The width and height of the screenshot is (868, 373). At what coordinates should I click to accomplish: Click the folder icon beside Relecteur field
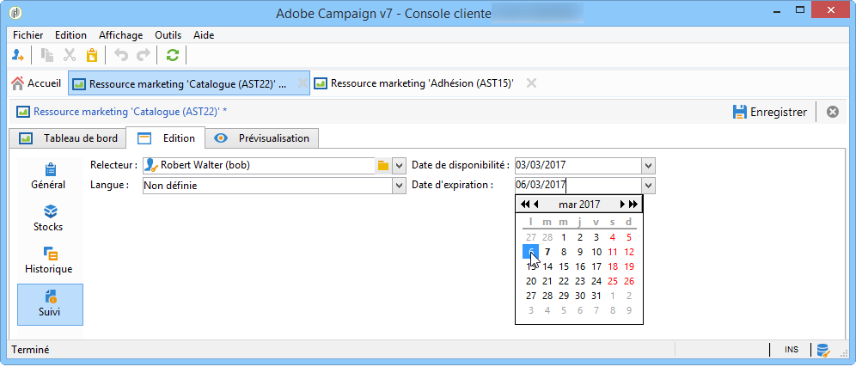coord(383,165)
